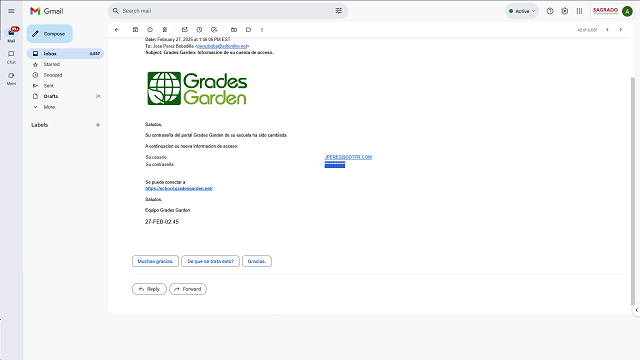Mark the email as unread
Image resolution: width=640 pixels, height=360 pixels.
click(x=184, y=30)
